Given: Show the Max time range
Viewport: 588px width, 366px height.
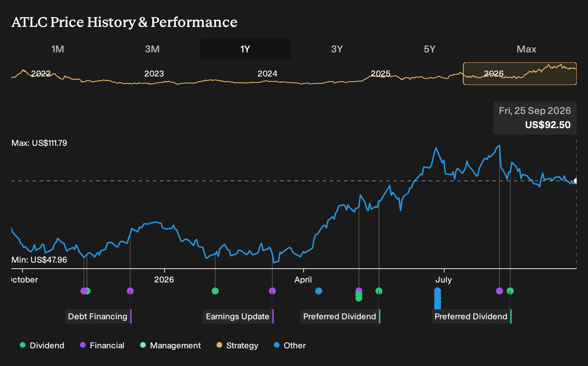Looking at the screenshot, I should (x=526, y=49).
